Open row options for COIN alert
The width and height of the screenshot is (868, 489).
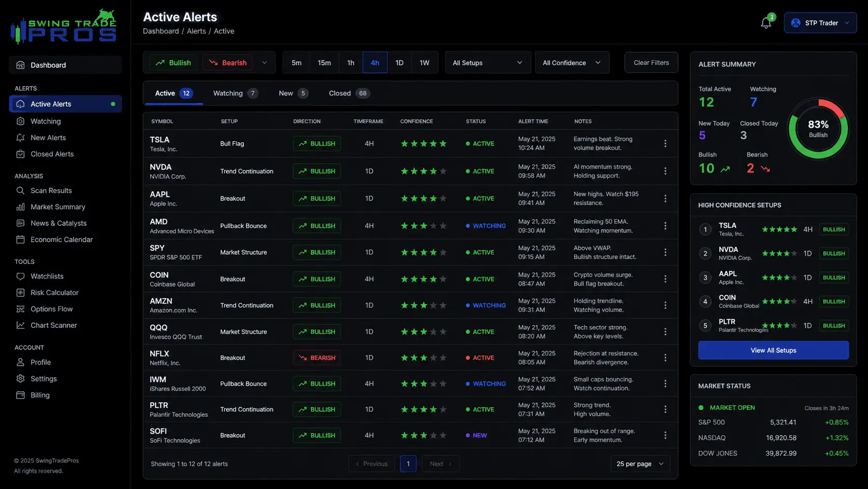point(665,279)
